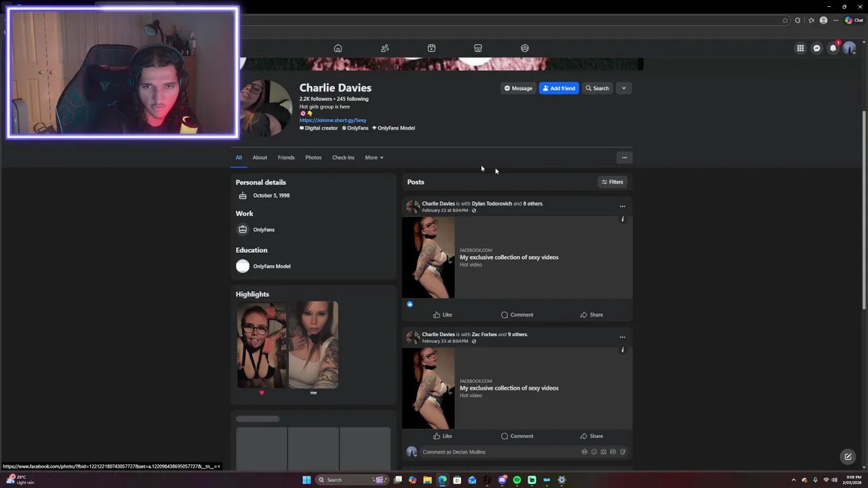Image resolution: width=868 pixels, height=488 pixels.
Task: Comment on the Zac Forbes post
Action: click(x=517, y=436)
